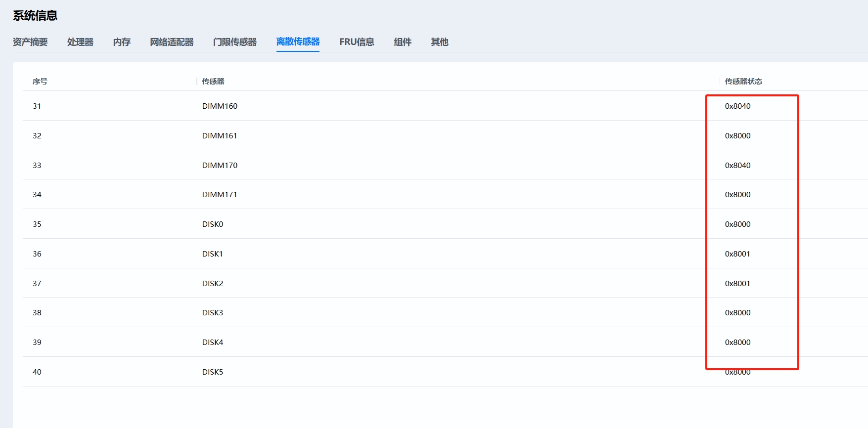868x428 pixels.
Task: Click the 序号 column header
Action: 40,82
